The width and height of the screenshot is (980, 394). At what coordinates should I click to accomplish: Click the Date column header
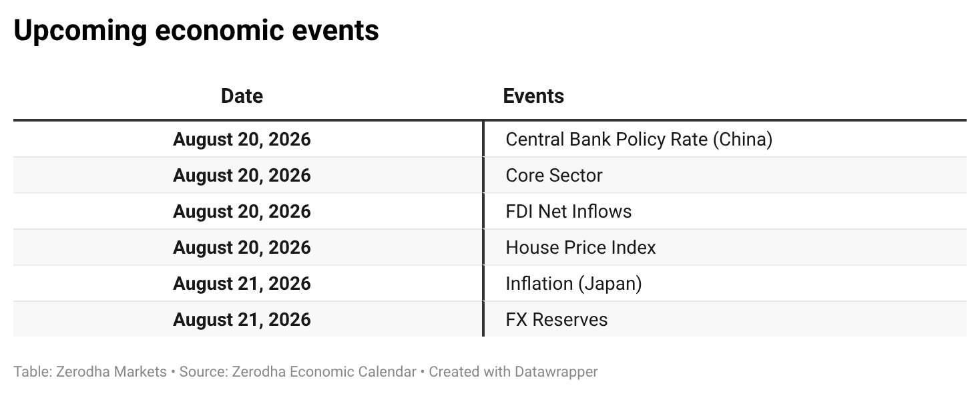[242, 96]
